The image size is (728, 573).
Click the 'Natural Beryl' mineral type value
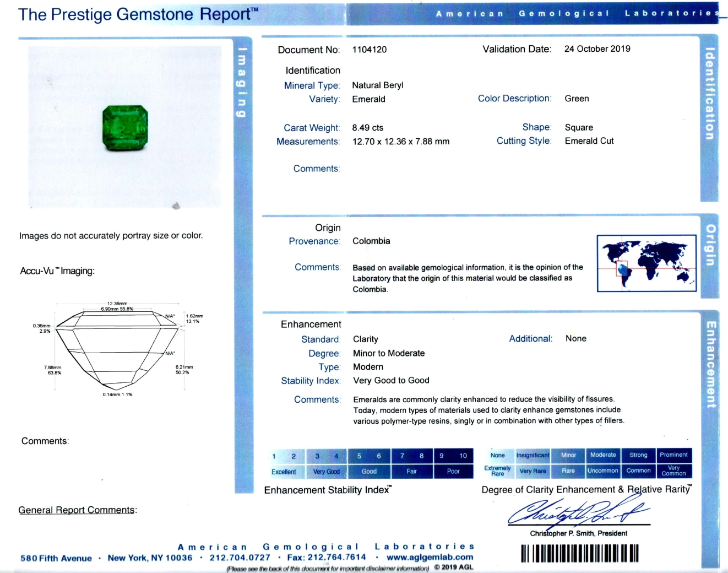coord(378,85)
